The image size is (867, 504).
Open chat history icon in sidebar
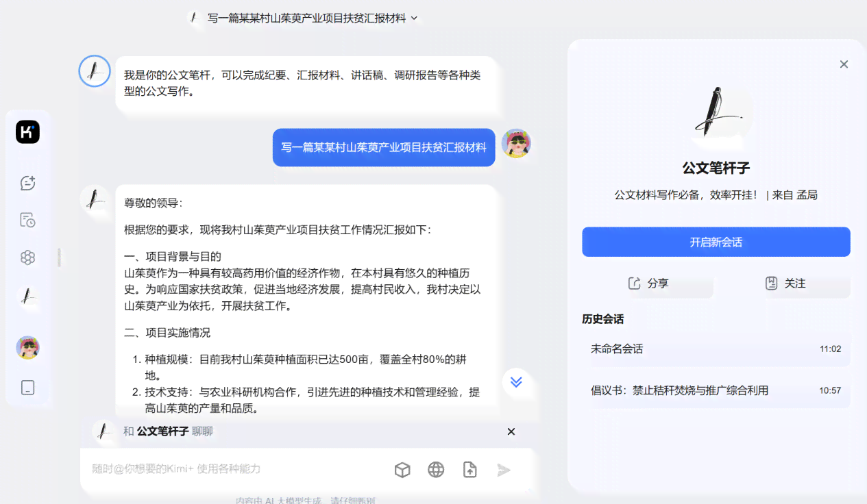pos(27,220)
